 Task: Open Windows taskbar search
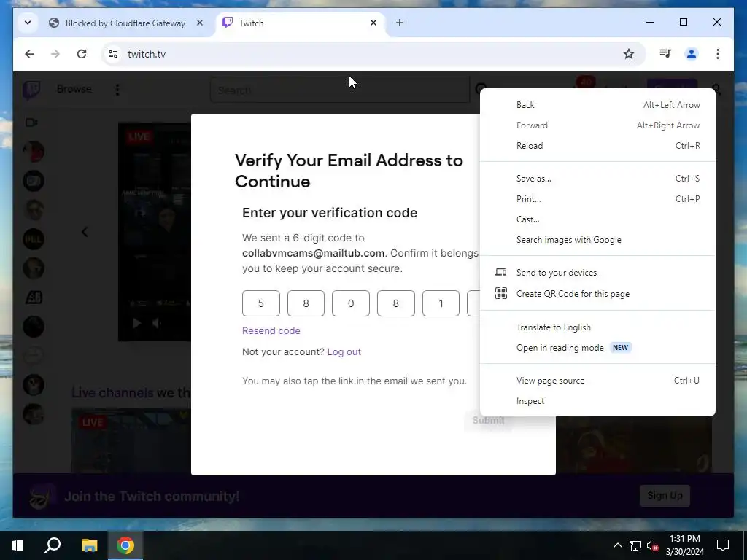(53, 545)
